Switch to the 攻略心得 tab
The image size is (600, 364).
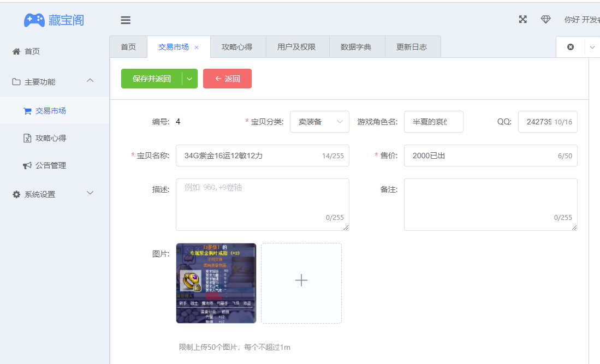coord(237,47)
